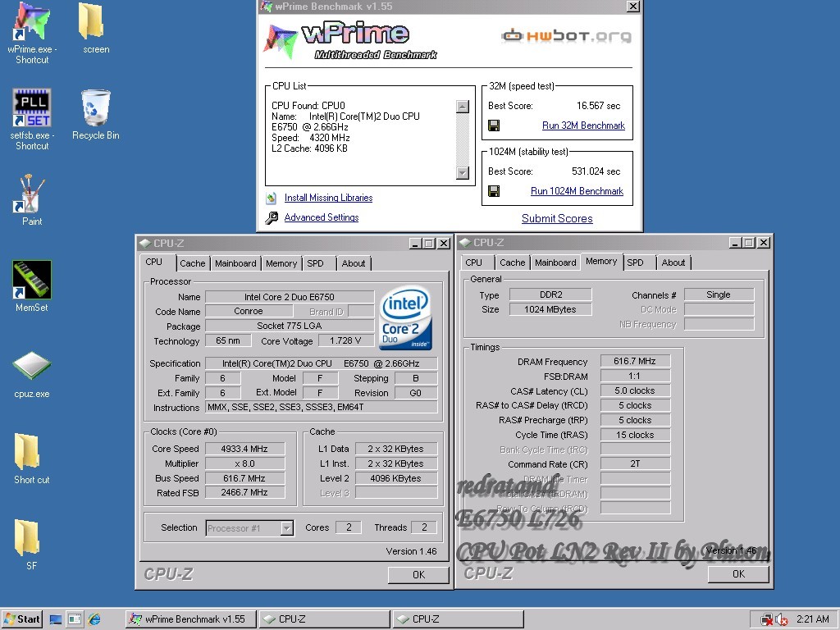Click the Command Rate 2T value

pos(635,464)
